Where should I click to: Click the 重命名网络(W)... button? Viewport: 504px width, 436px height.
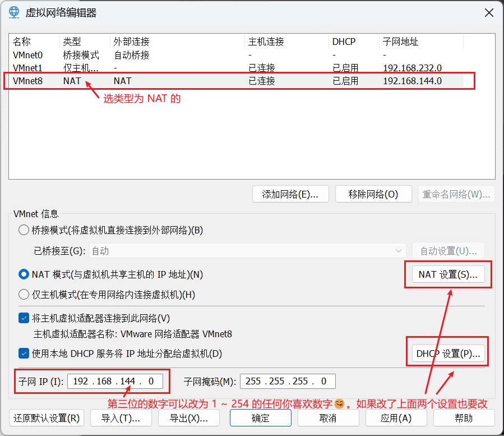point(456,194)
